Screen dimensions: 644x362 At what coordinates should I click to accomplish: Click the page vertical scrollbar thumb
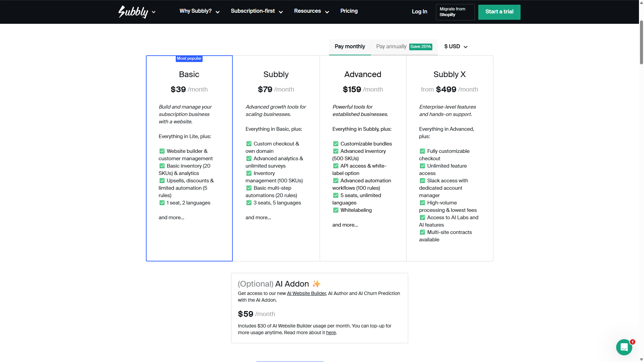pyautogui.click(x=641, y=42)
